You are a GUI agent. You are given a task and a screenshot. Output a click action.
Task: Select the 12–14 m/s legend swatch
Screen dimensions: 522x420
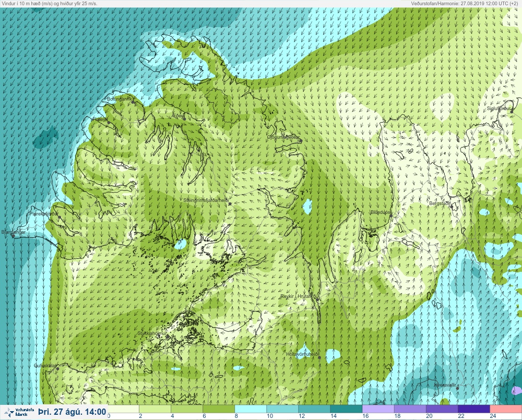(314, 409)
